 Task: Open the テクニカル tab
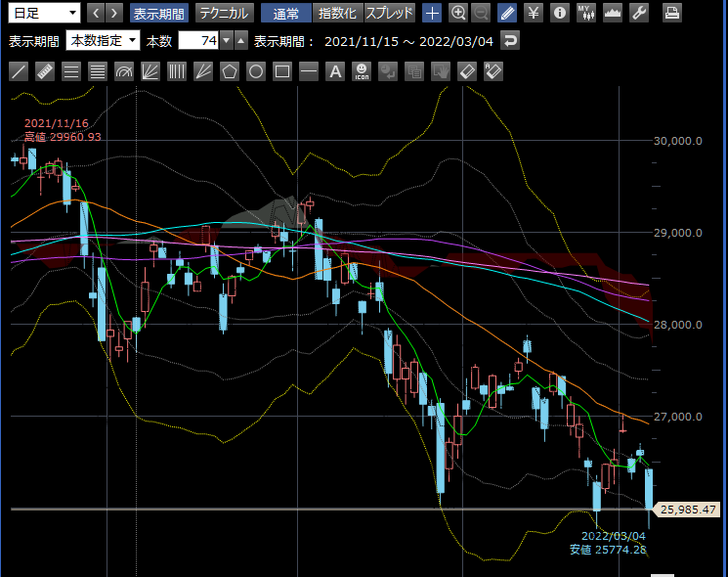[x=224, y=13]
